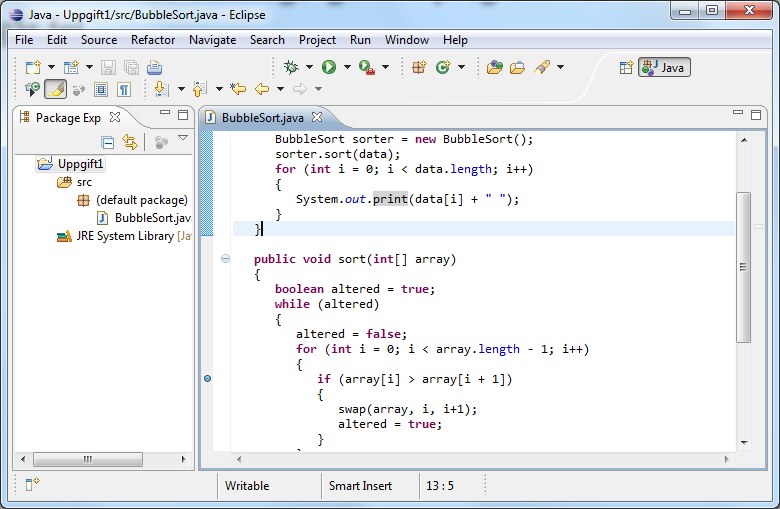Click the Package Explorer horizontal scrollbar thumb
Viewport: 780px width, 509px height.
pyautogui.click(x=88, y=459)
